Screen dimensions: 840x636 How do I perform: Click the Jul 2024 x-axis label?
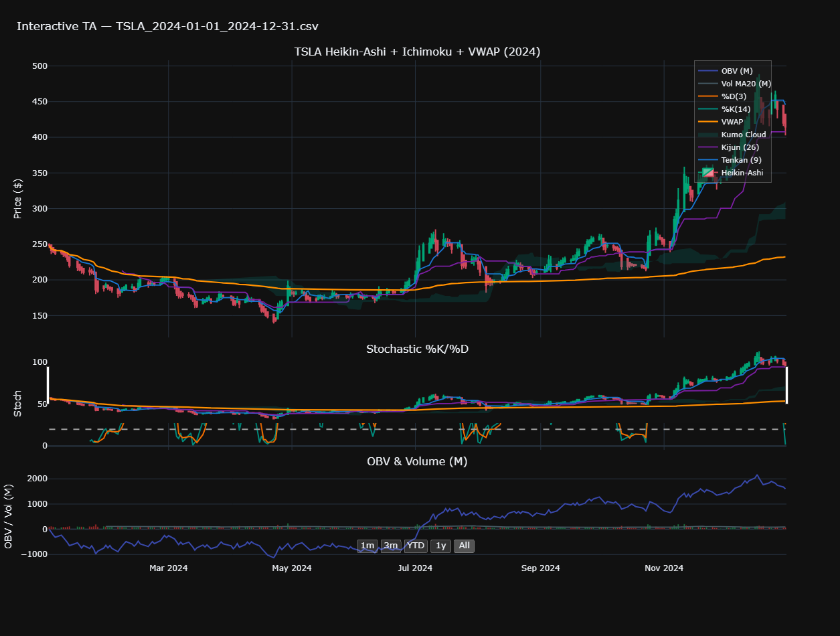pos(414,568)
